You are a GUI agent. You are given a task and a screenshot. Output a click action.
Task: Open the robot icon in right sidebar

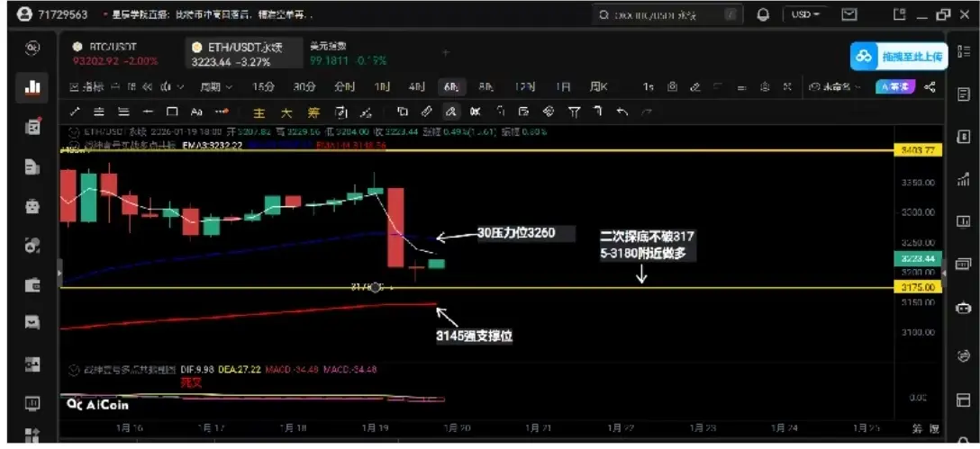coord(963,307)
